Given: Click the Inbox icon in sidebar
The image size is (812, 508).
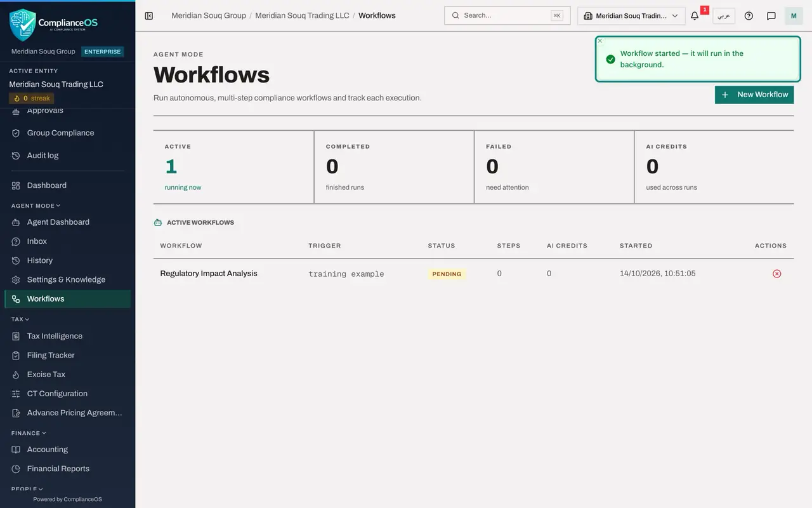Looking at the screenshot, I should 16,241.
